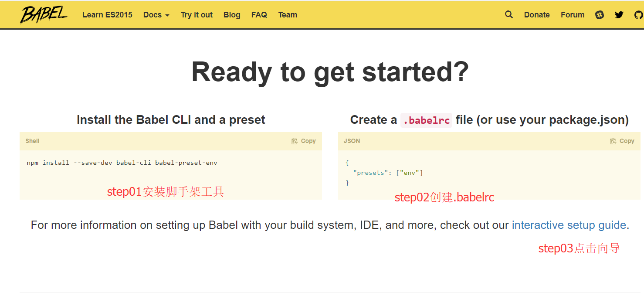Open the Forum link

(573, 15)
